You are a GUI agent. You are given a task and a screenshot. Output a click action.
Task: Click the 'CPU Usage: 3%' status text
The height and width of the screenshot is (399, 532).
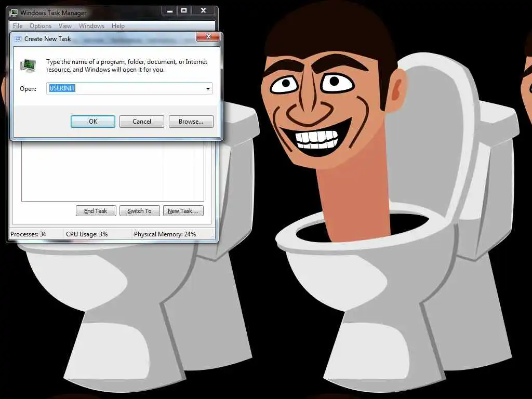(87, 234)
